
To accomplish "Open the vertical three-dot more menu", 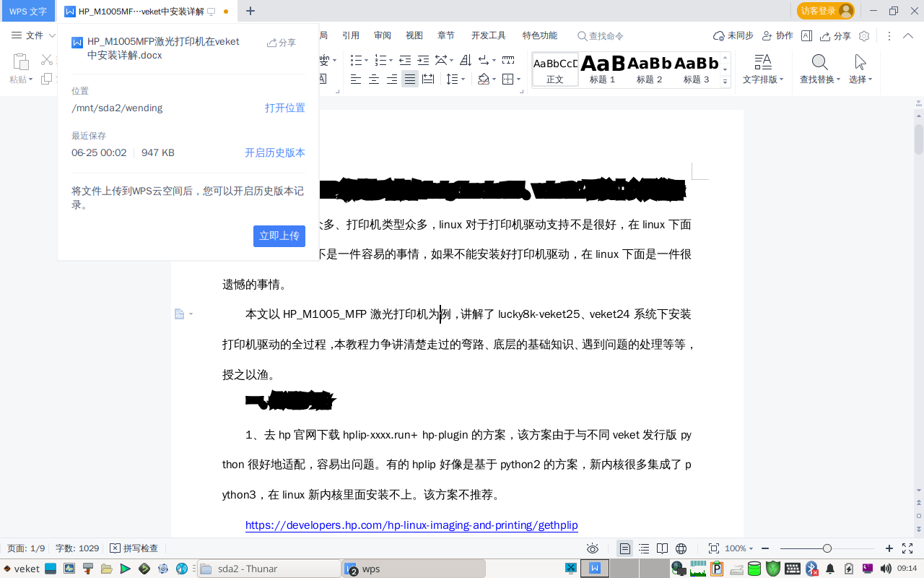I will pyautogui.click(x=889, y=35).
